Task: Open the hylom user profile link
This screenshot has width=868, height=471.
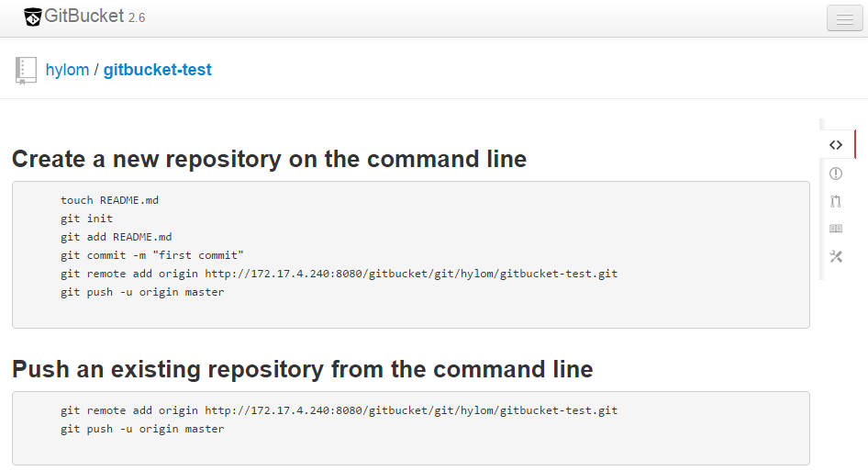Action: pos(67,70)
